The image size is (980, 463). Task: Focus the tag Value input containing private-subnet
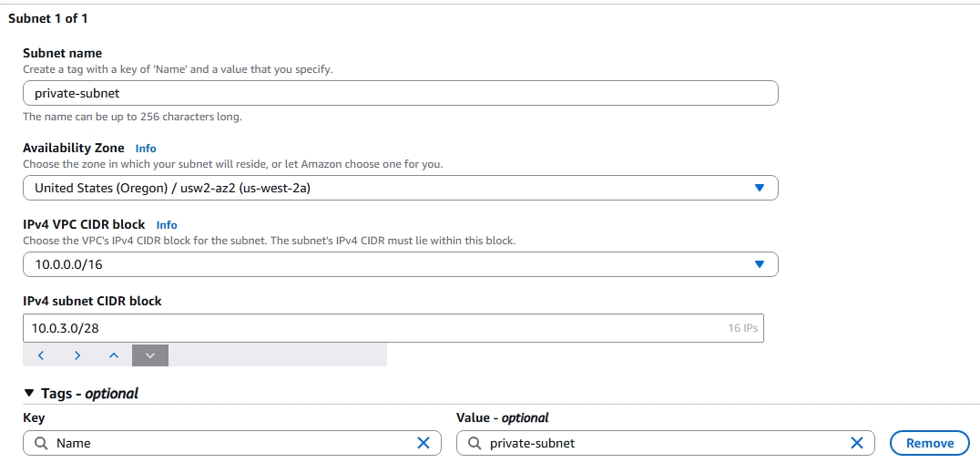click(660, 443)
